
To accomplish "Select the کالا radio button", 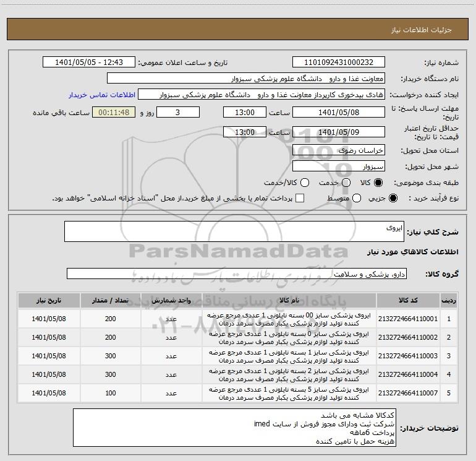I will point(378,183).
